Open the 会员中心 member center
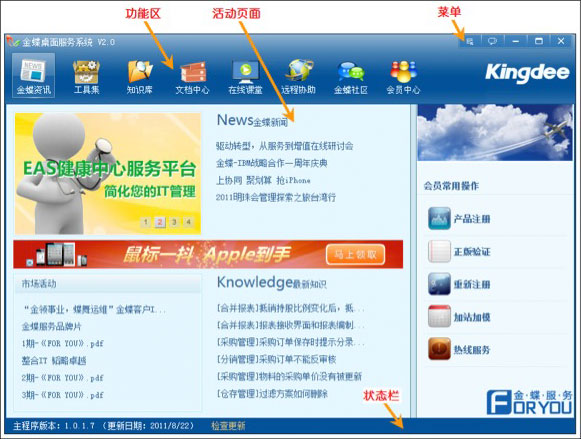 coord(404,77)
